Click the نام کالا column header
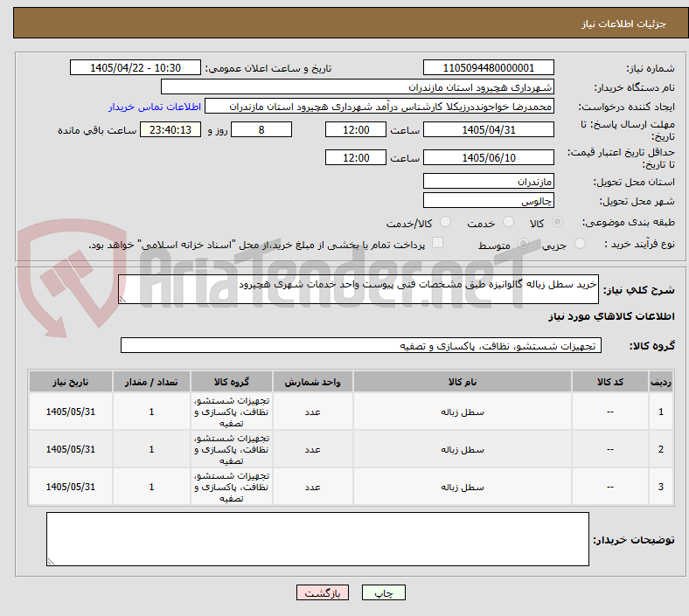The height and width of the screenshot is (616, 689). (463, 382)
